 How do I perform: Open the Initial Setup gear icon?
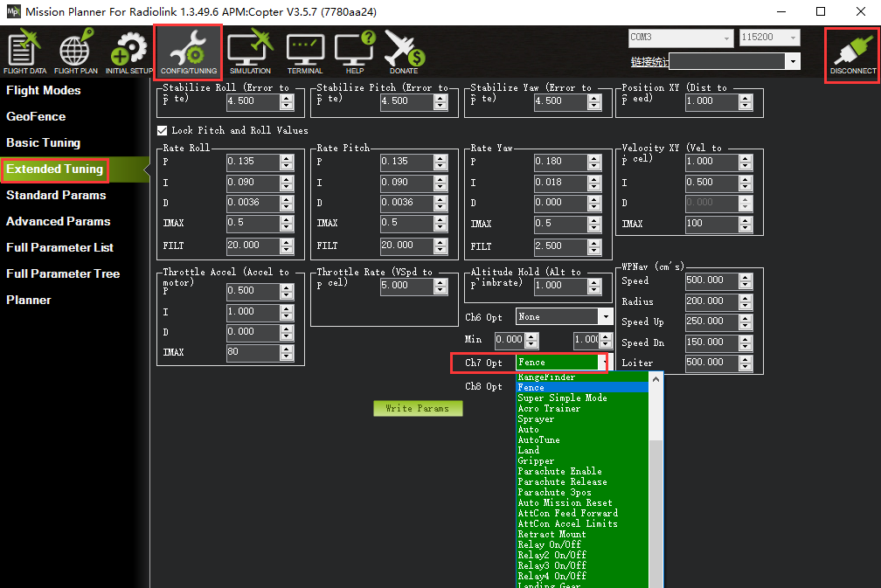point(129,52)
